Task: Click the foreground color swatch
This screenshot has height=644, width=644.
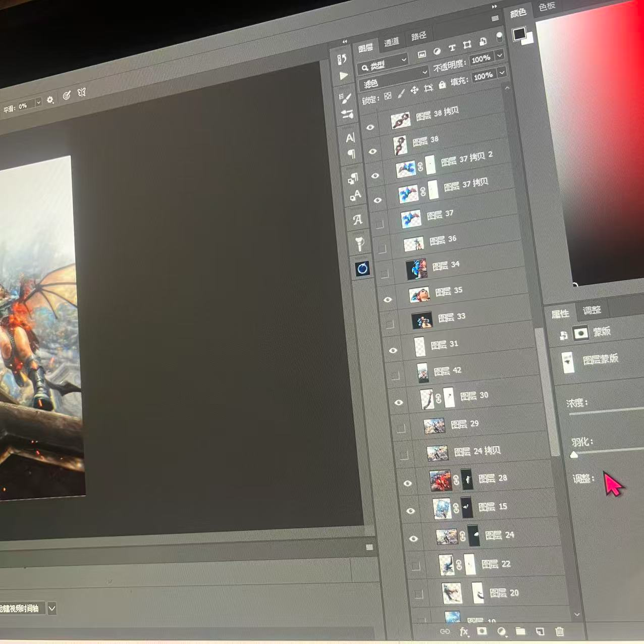Action: coord(519,34)
